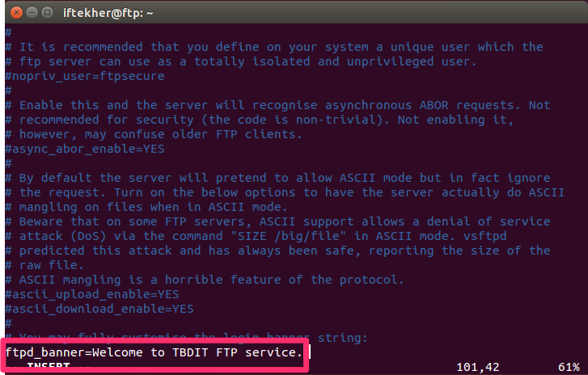Click the #ascii_upload_enable=YES line
The height and width of the screenshot is (375, 588).
92,294
